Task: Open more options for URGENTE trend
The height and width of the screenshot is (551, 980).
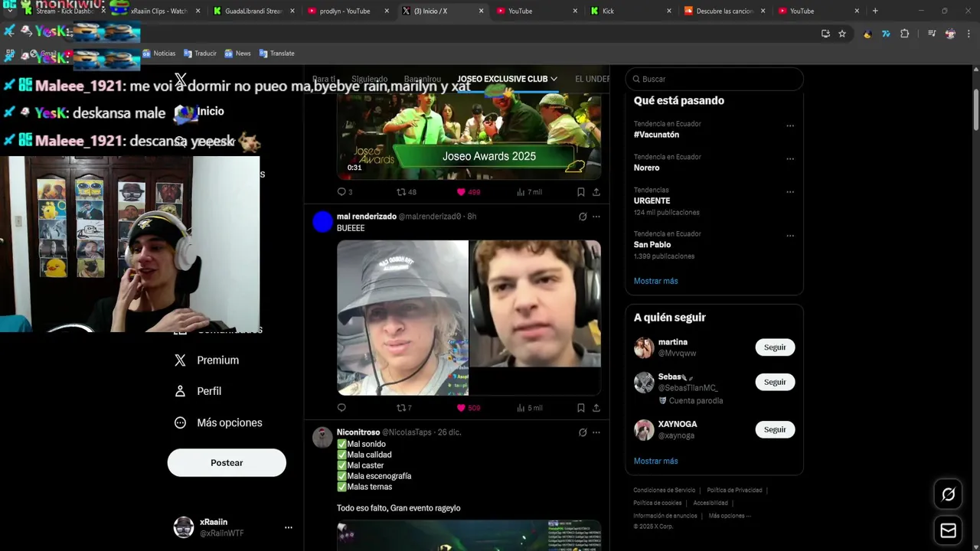Action: point(790,192)
